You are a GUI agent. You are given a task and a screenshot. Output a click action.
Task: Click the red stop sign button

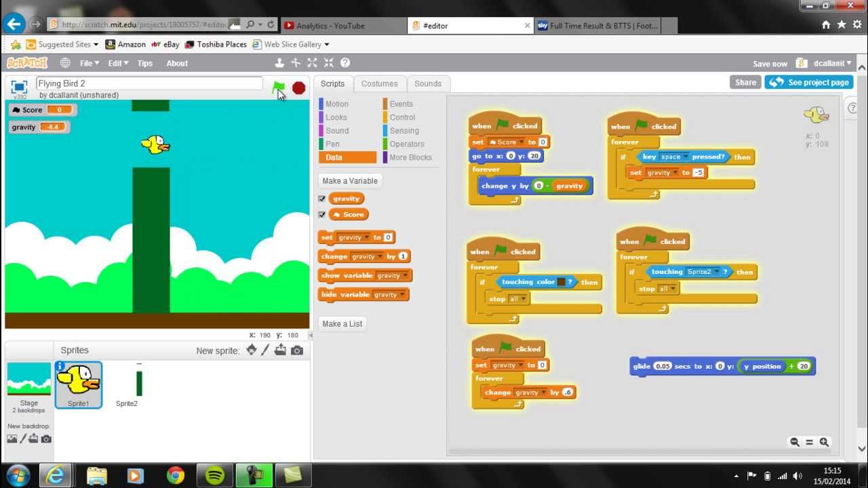[298, 88]
